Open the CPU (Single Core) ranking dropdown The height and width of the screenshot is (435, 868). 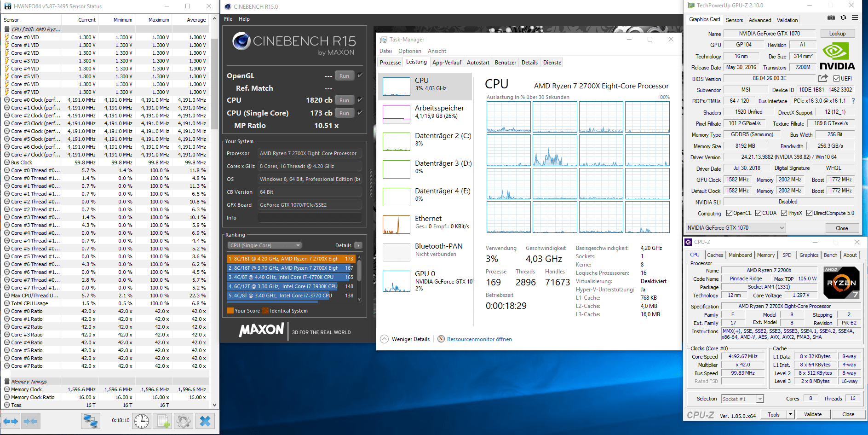click(264, 245)
